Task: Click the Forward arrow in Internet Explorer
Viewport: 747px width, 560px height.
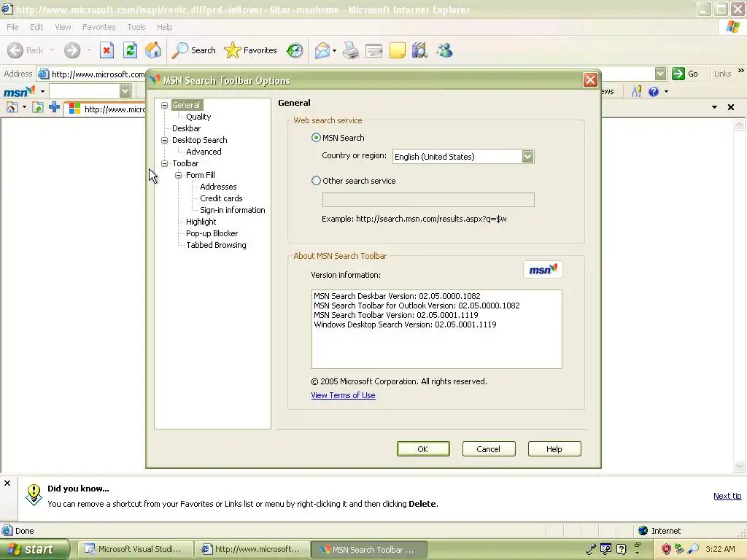Action: [72, 50]
